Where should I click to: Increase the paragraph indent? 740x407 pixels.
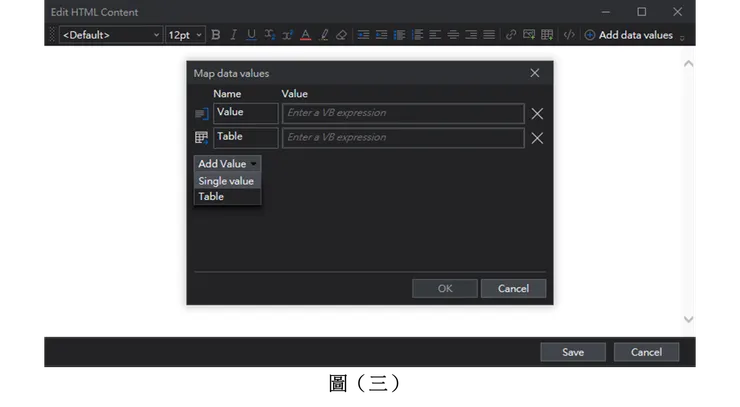pyautogui.click(x=363, y=35)
